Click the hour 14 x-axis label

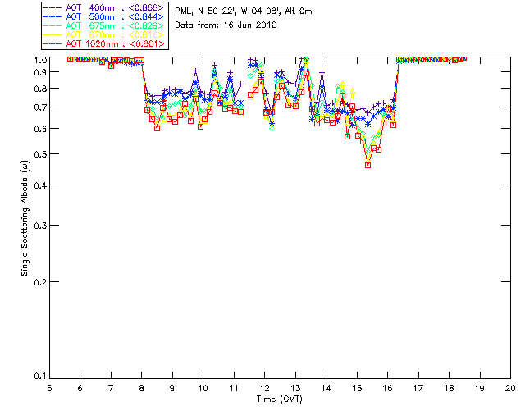(326, 388)
